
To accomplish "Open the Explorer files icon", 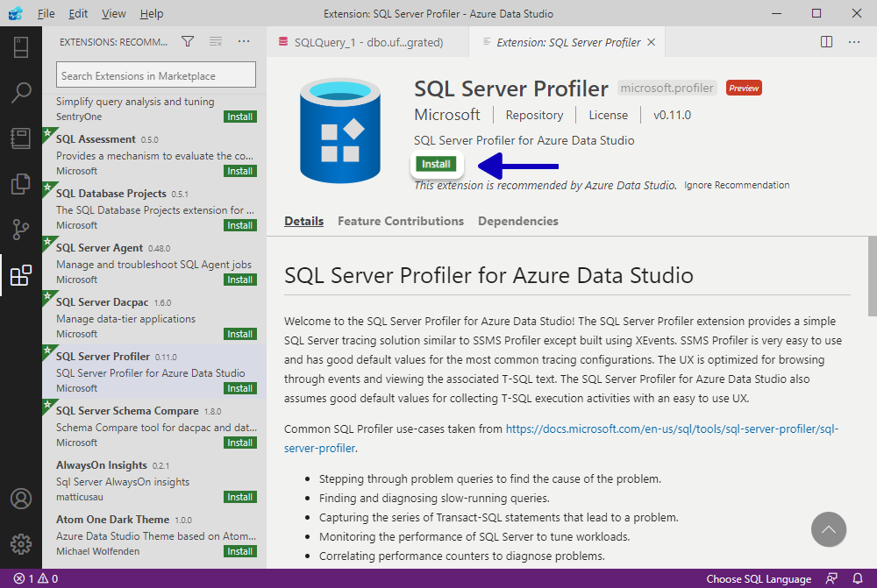I will click(21, 184).
